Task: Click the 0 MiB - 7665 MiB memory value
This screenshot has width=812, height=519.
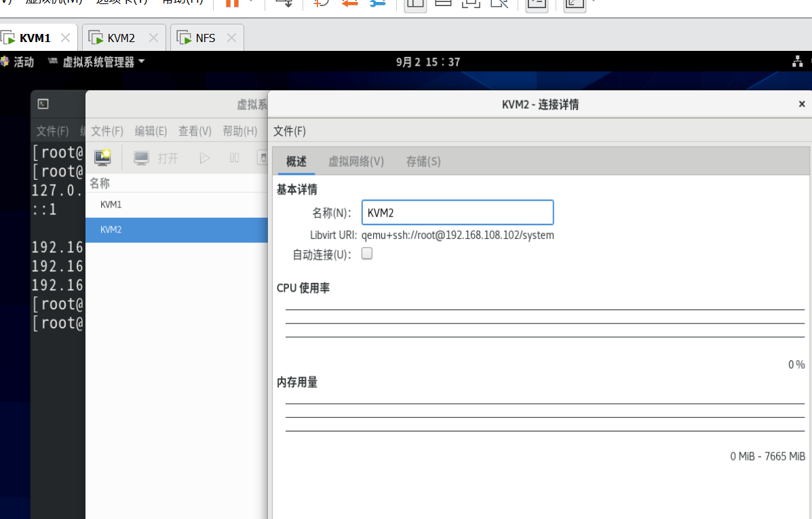Action: click(767, 457)
